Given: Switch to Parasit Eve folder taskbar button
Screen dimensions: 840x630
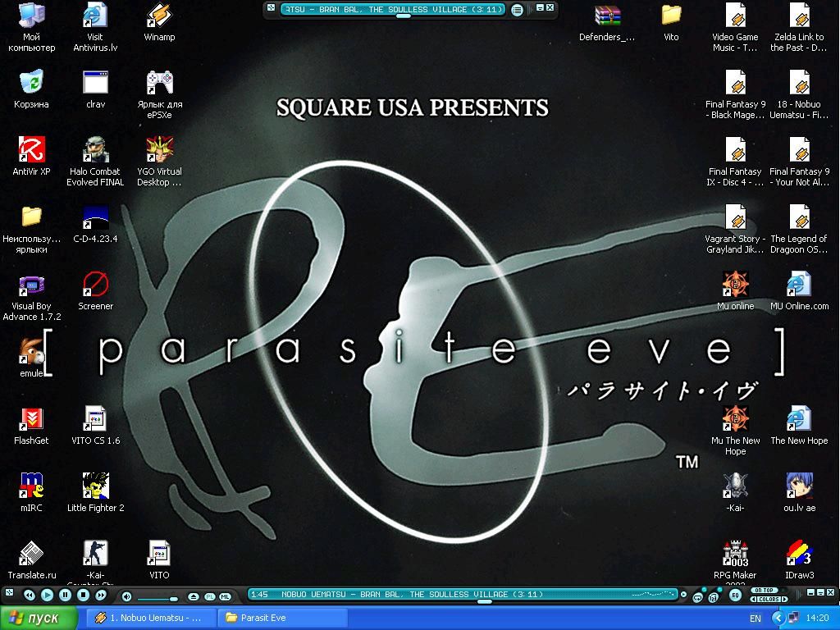Looking at the screenshot, I should click(x=282, y=618).
